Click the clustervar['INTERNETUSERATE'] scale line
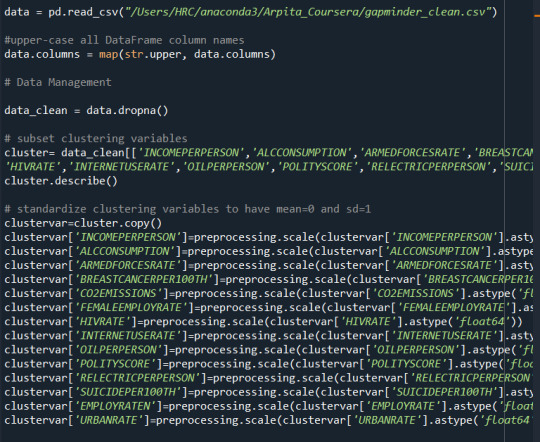Image resolution: width=540 pixels, height=442 pixels. 269,336
